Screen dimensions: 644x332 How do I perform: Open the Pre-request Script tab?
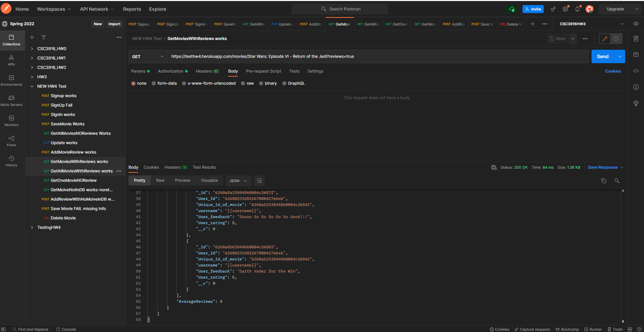[x=263, y=71]
